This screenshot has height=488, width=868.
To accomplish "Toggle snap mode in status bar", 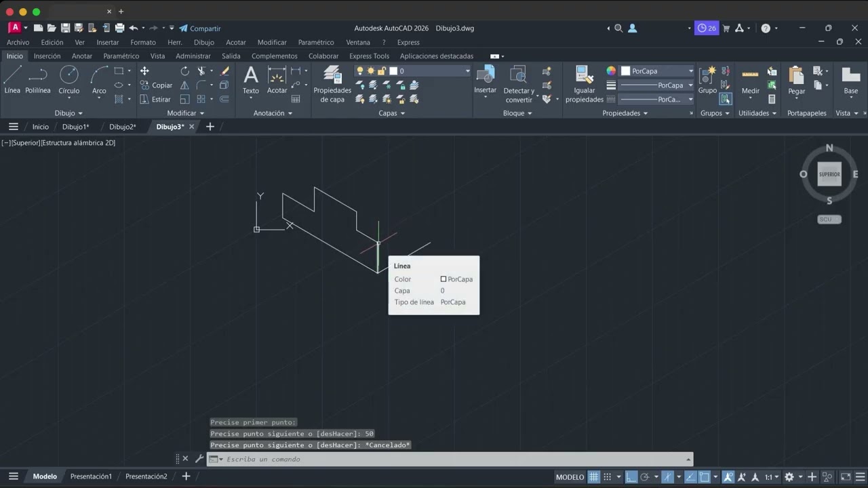I will tap(608, 476).
